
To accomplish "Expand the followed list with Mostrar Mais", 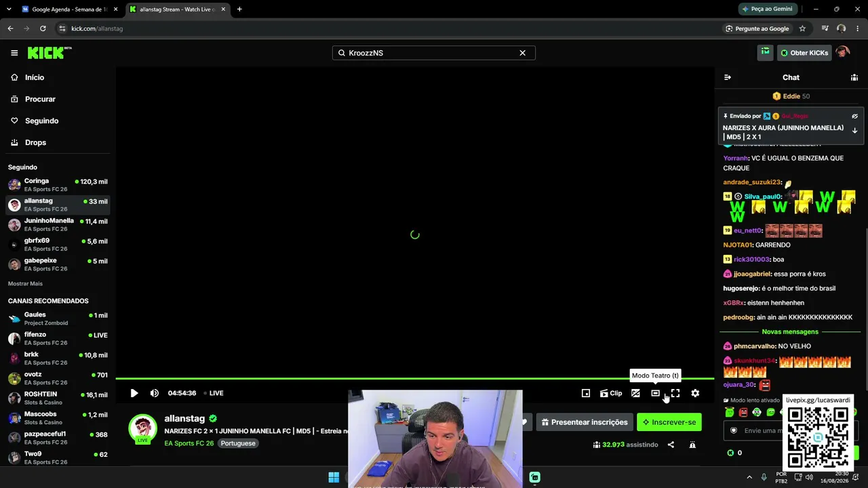I will [x=25, y=283].
